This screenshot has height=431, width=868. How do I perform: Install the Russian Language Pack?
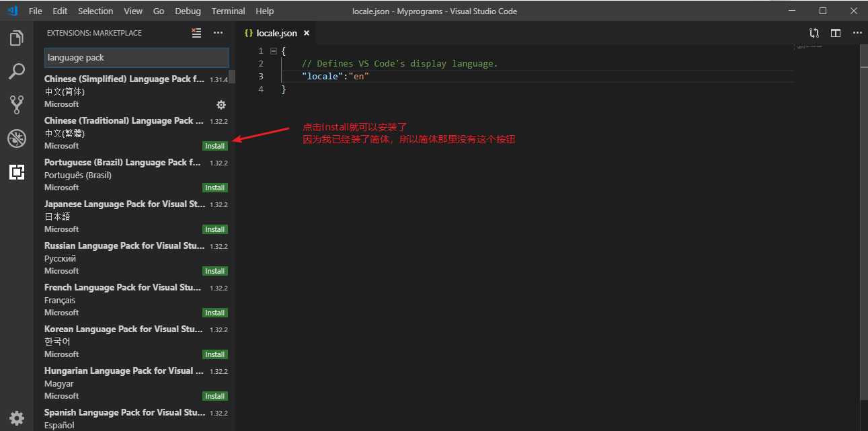(x=215, y=271)
